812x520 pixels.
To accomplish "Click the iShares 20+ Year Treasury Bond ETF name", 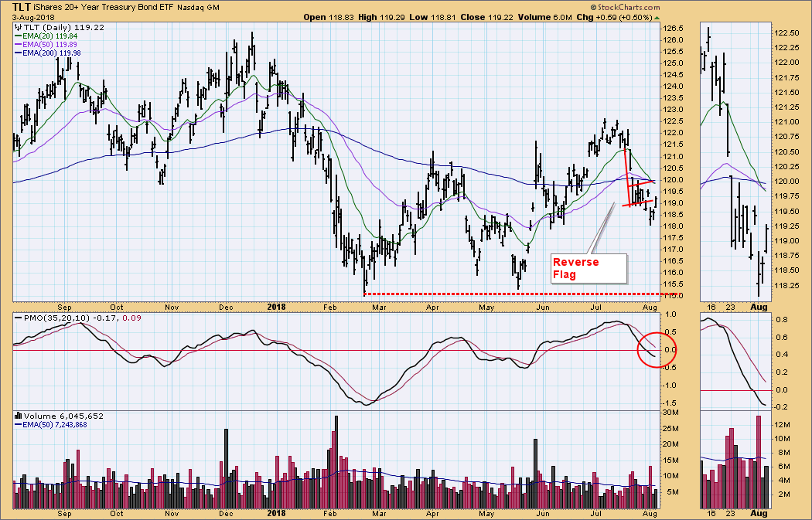I will (x=104, y=7).
